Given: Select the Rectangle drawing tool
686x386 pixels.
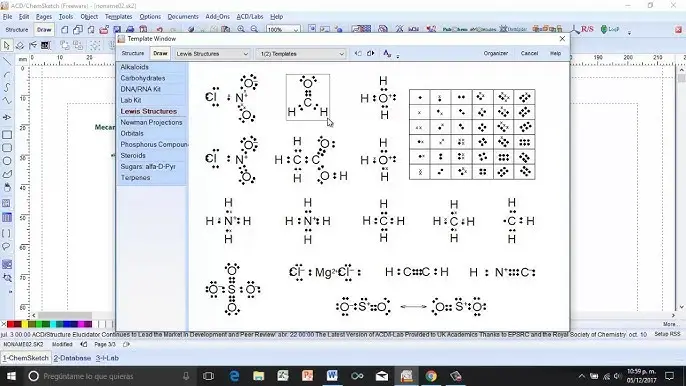Looking at the screenshot, I should [x=7, y=135].
